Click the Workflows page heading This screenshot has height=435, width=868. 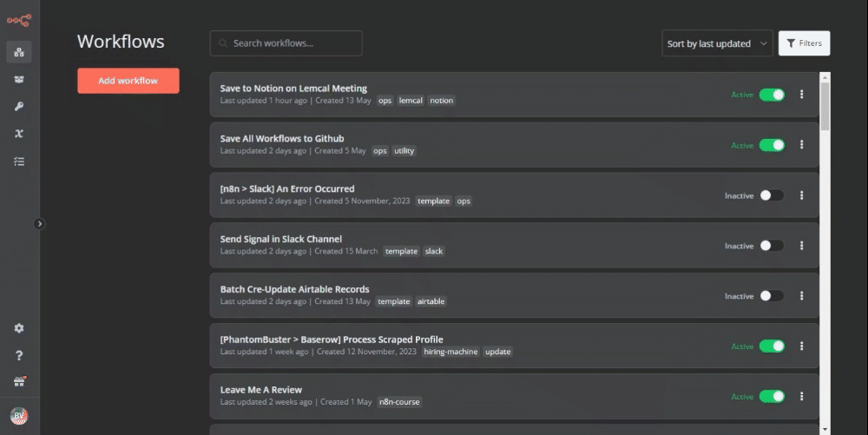pos(121,42)
